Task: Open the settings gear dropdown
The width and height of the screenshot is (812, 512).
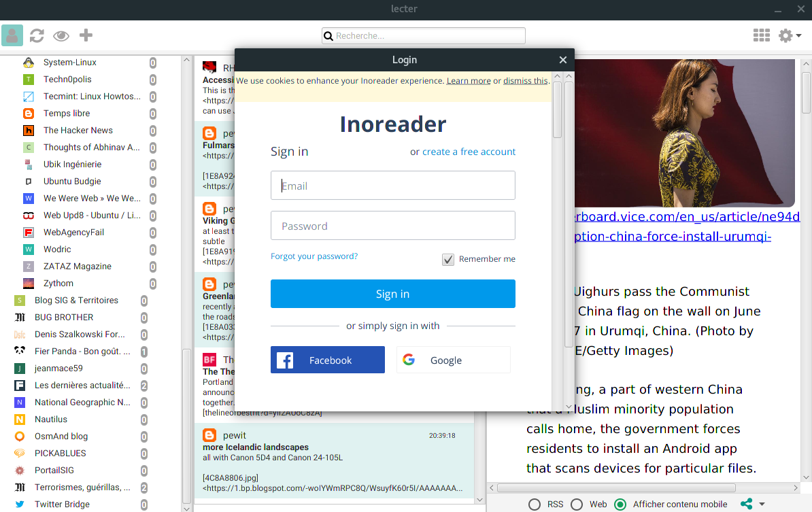Action: pyautogui.click(x=790, y=35)
